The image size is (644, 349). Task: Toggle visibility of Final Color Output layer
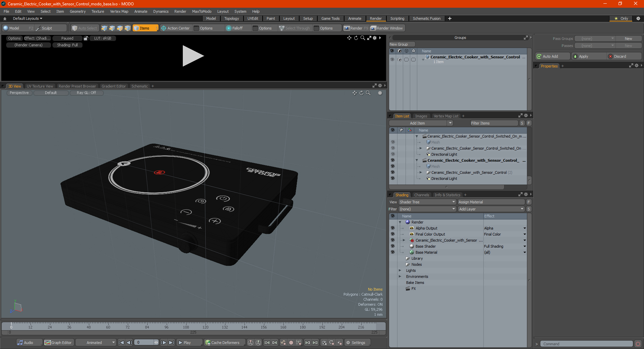(392, 234)
